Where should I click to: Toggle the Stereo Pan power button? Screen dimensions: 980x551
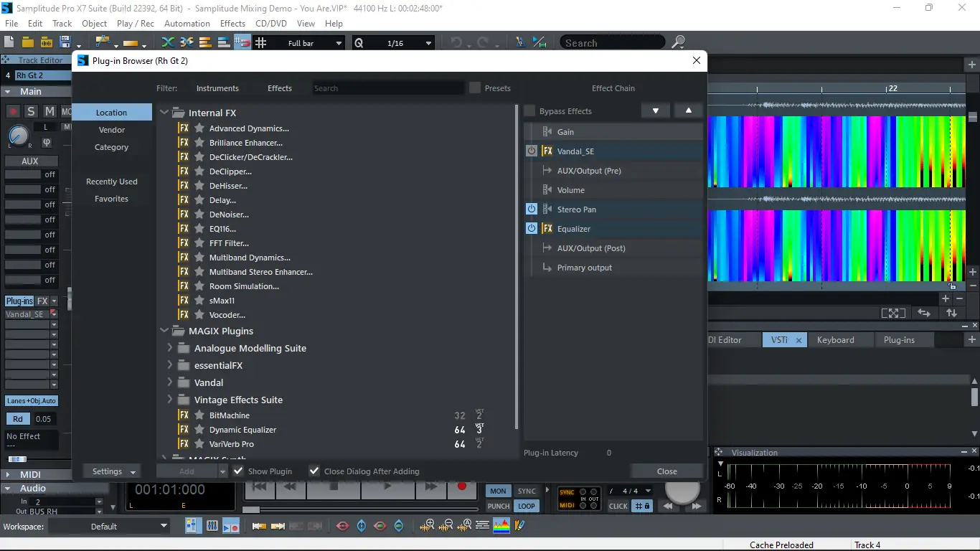tap(532, 209)
